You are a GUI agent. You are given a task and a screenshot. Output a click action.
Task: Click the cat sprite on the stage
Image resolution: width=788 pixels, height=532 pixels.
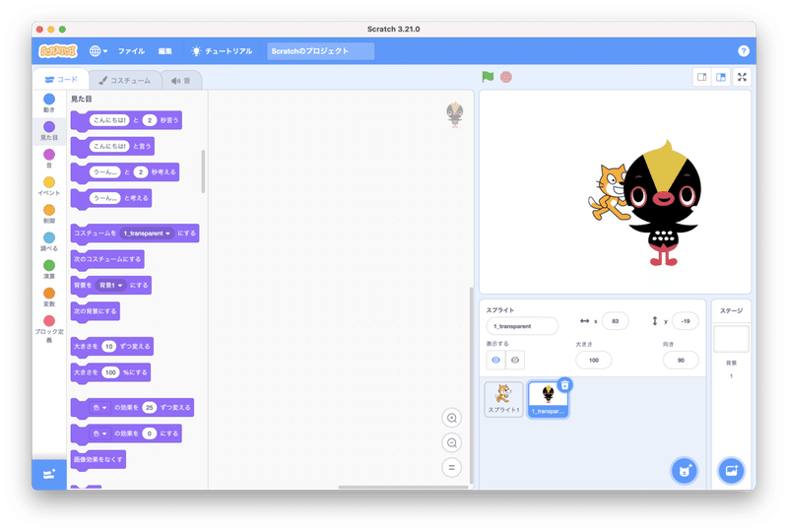click(x=607, y=192)
